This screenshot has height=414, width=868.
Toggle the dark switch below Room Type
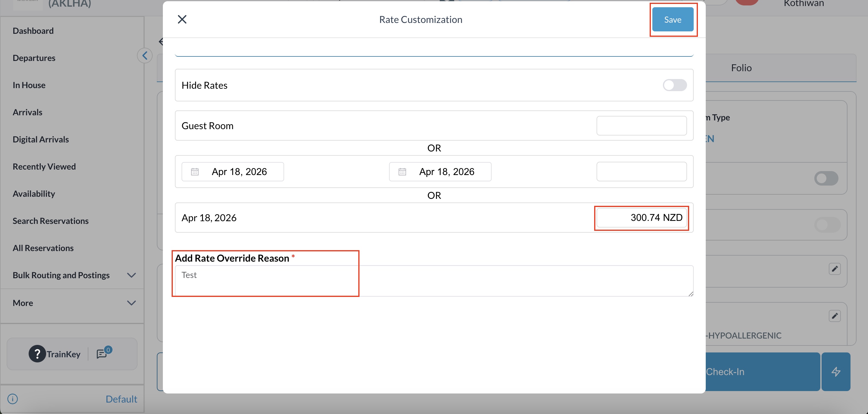pyautogui.click(x=826, y=178)
